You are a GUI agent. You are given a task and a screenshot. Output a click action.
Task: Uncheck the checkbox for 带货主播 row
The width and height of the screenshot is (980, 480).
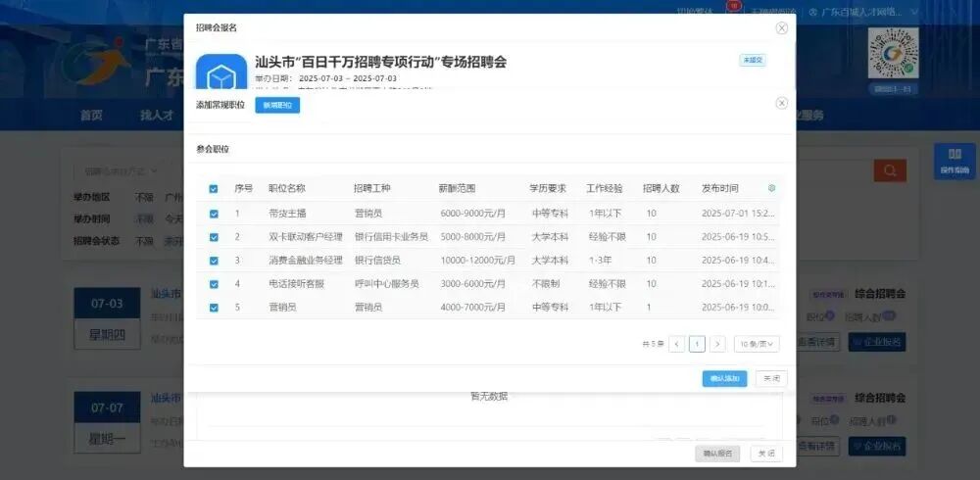[214, 214]
